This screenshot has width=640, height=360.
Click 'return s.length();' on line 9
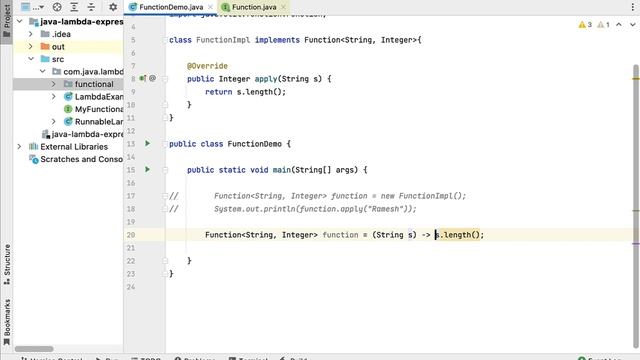coord(245,92)
